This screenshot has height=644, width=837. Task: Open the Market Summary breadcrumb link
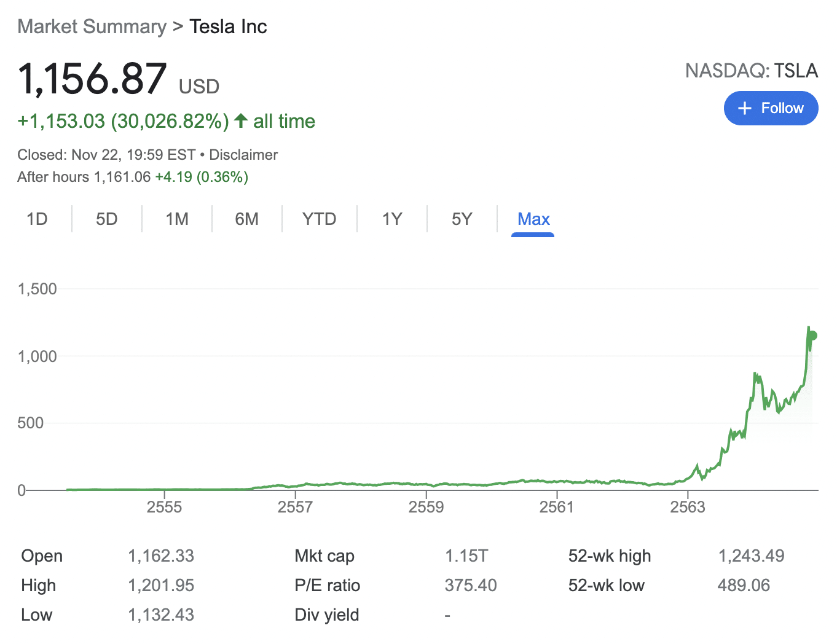click(92, 26)
